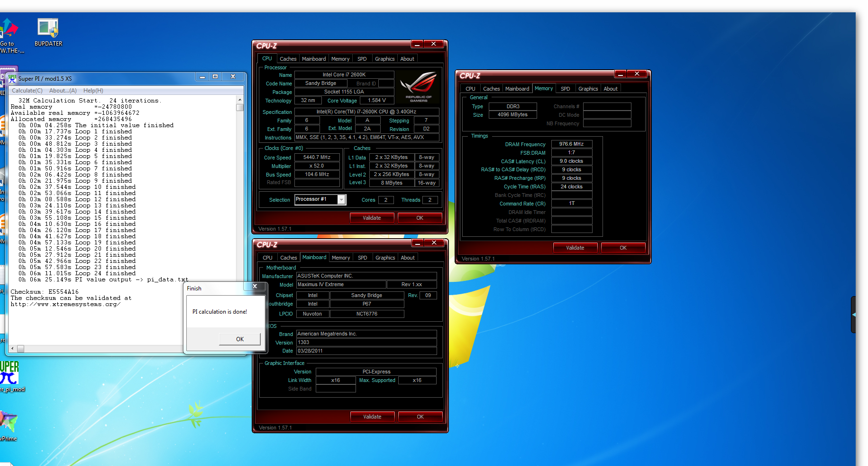868x466 pixels.
Task: Click the DRAM Frequency 976.6 MHz field
Action: coord(572,144)
